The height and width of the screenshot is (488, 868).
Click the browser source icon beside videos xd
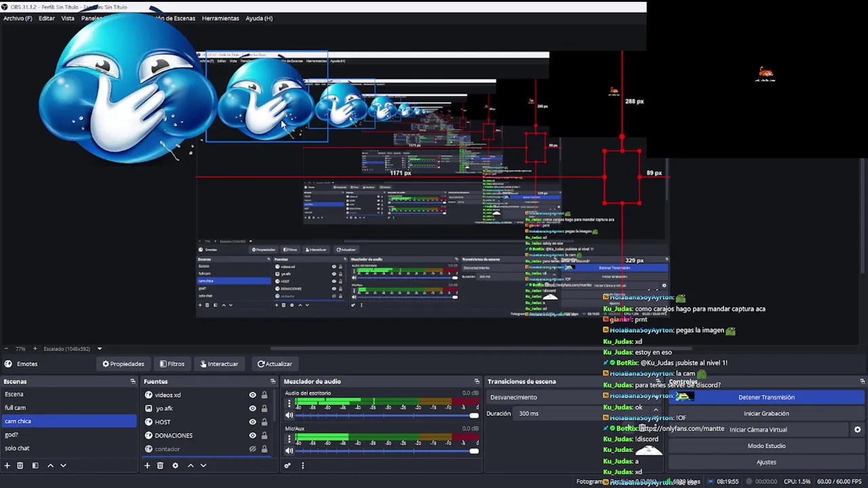pos(149,395)
